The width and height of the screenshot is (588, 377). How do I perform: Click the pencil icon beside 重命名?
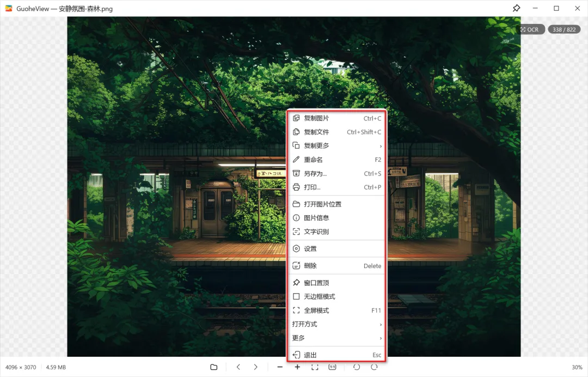[296, 160]
